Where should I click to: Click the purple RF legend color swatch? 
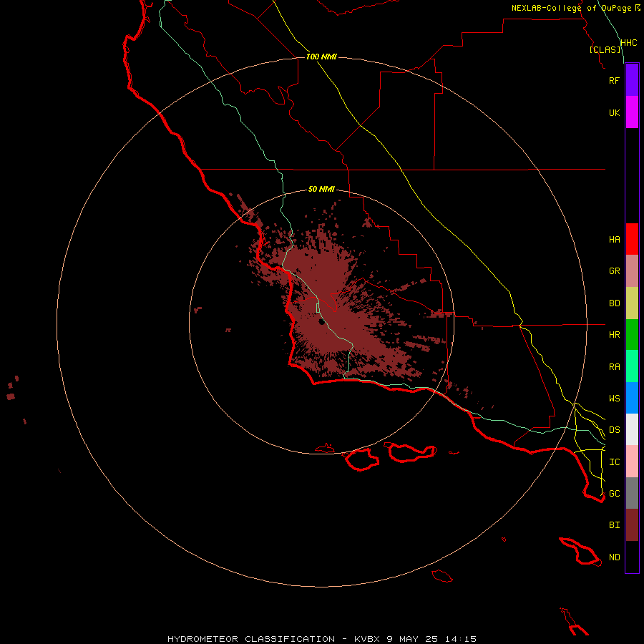[x=632, y=80]
